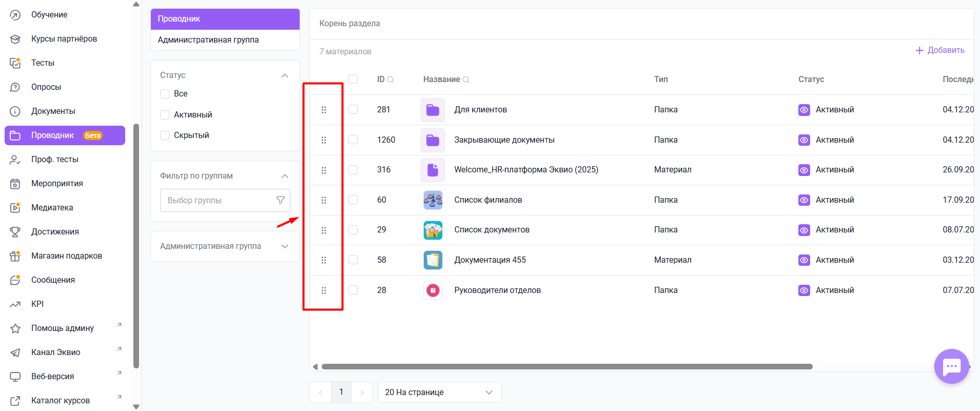Click the Канал Эквио telegram icon
This screenshot has height=411, width=980.
tap(15, 353)
